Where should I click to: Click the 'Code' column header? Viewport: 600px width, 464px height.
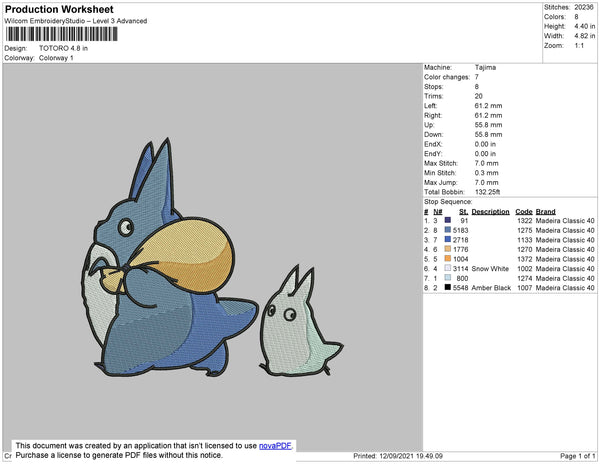tap(524, 212)
